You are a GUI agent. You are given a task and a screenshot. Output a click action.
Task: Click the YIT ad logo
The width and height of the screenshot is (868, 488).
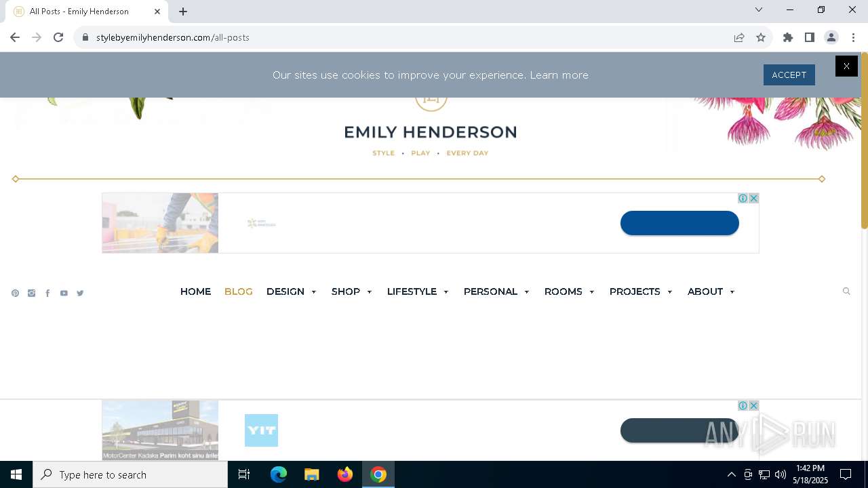click(x=261, y=430)
